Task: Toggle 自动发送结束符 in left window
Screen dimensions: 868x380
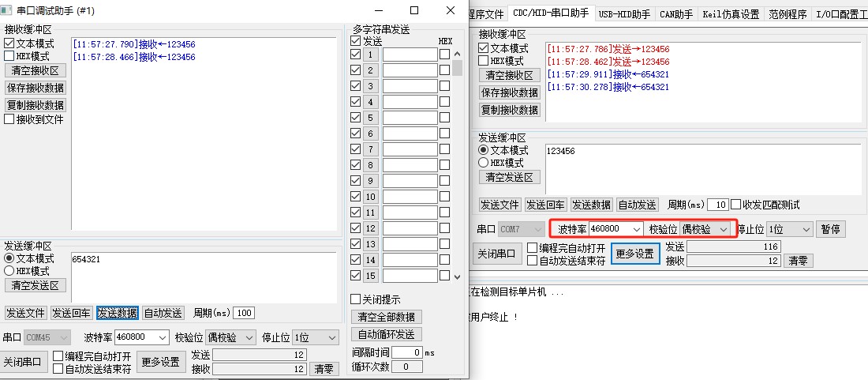Action: tap(58, 368)
